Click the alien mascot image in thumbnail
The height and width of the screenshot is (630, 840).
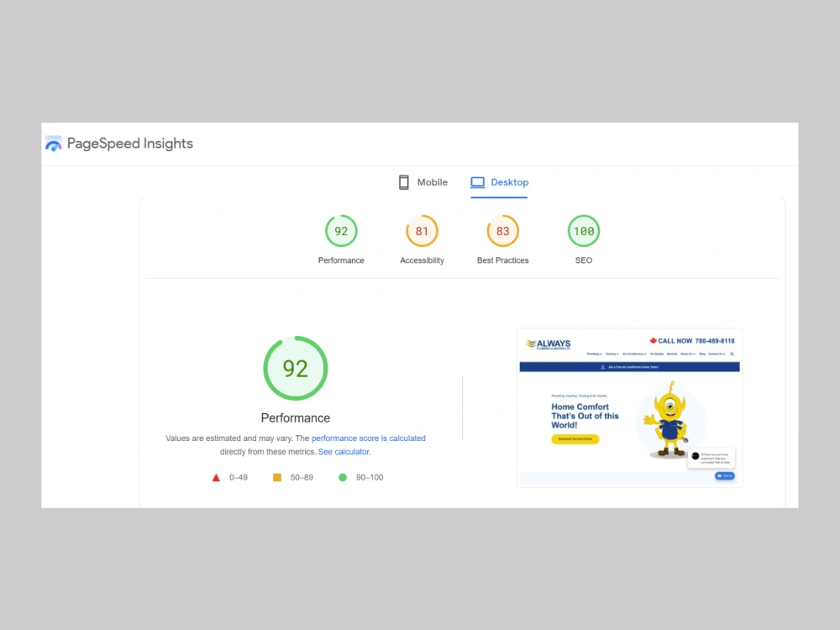[x=668, y=419]
